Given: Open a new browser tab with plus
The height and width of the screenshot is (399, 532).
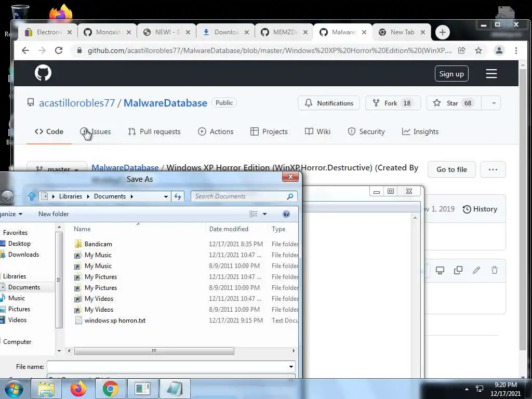Looking at the screenshot, I should click(x=442, y=32).
